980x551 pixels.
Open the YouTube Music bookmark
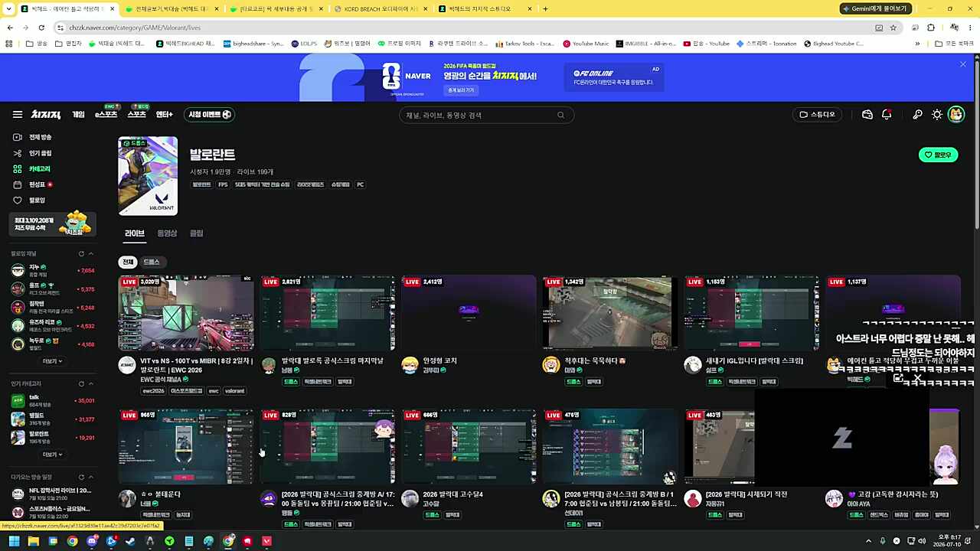[586, 44]
